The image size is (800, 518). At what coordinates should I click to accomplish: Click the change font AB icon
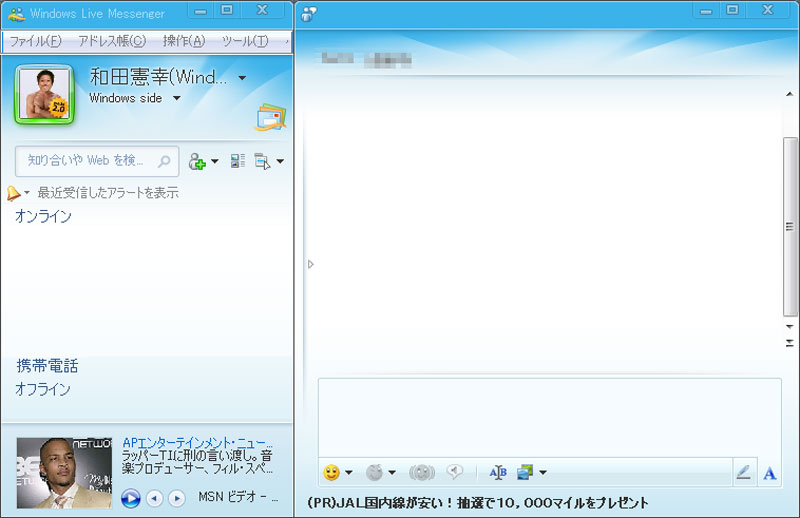498,473
